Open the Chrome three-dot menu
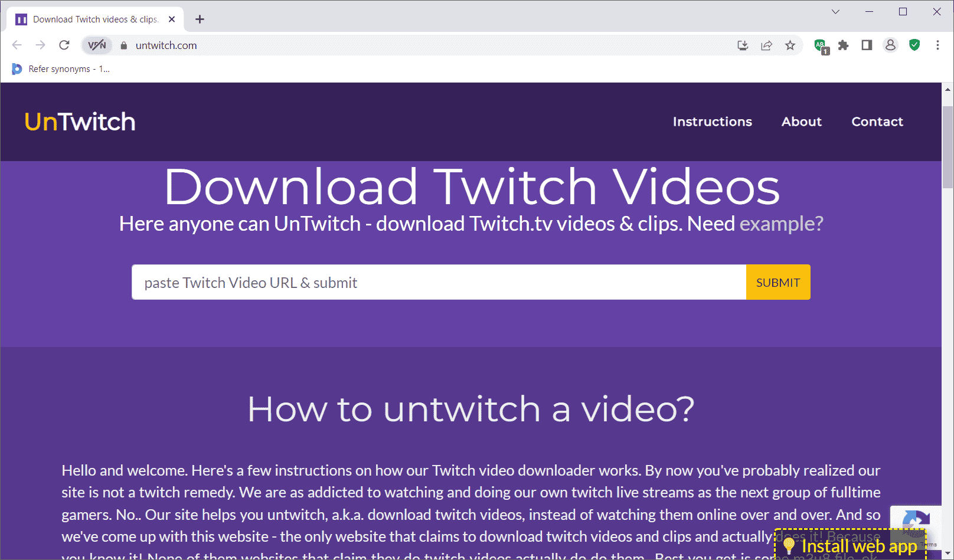 (937, 45)
